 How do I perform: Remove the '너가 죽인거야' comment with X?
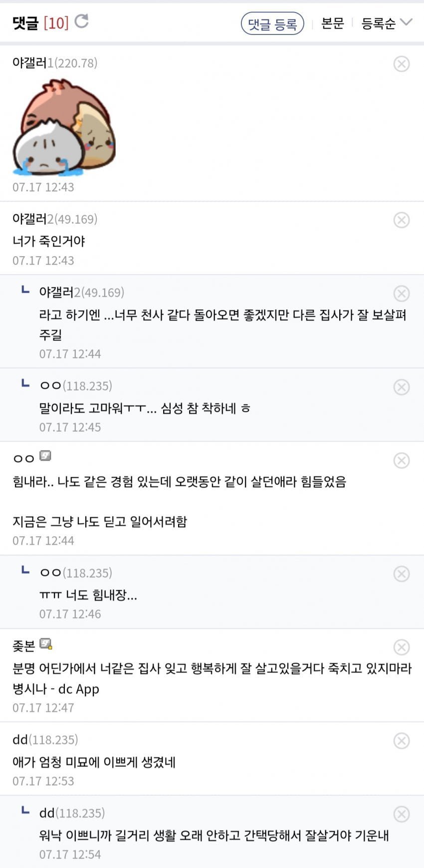tap(402, 220)
